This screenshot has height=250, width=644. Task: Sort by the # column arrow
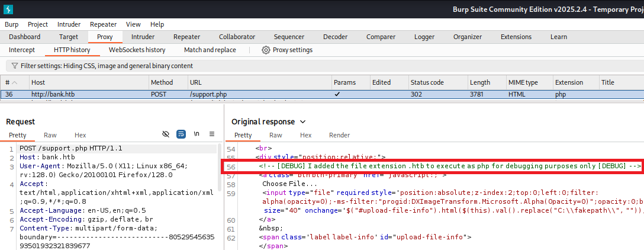[15, 82]
